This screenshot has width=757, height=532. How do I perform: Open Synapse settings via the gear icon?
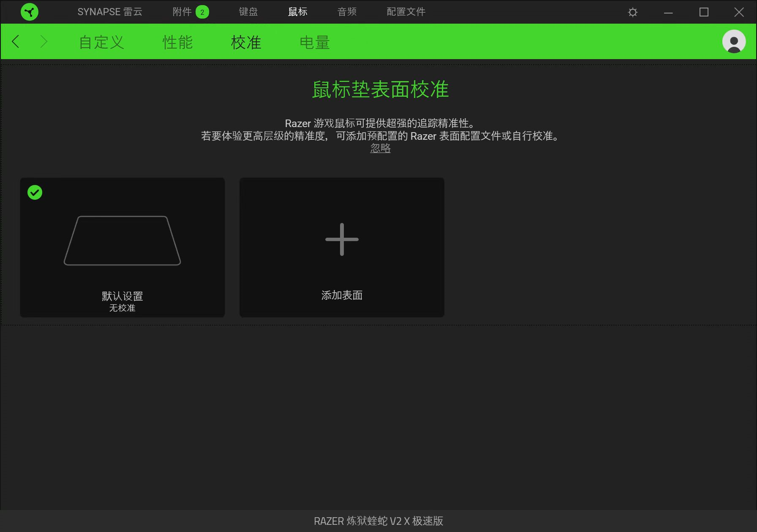[632, 12]
